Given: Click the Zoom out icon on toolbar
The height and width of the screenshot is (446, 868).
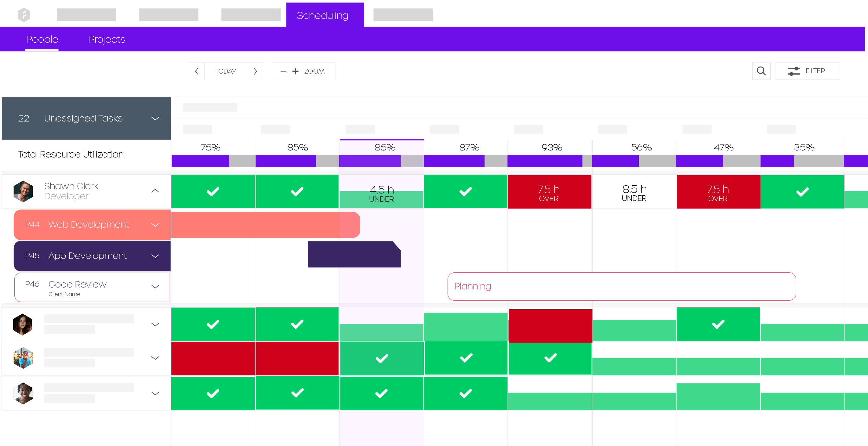Looking at the screenshot, I should tap(283, 71).
